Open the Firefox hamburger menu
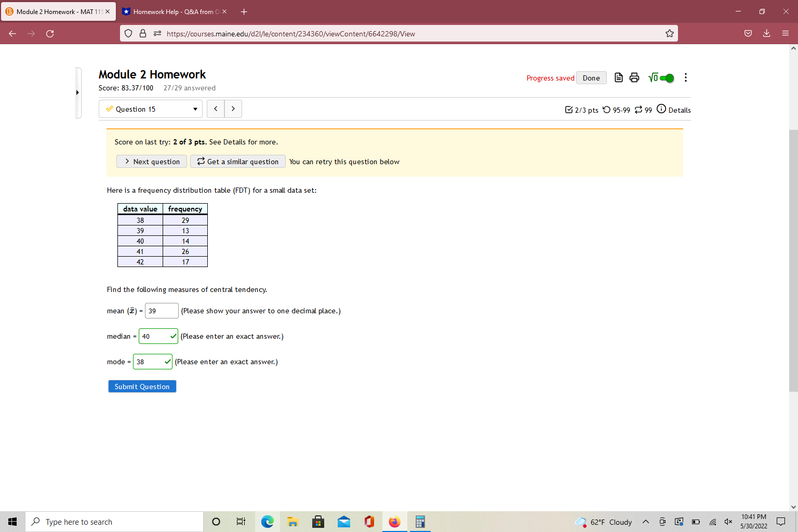 786,34
